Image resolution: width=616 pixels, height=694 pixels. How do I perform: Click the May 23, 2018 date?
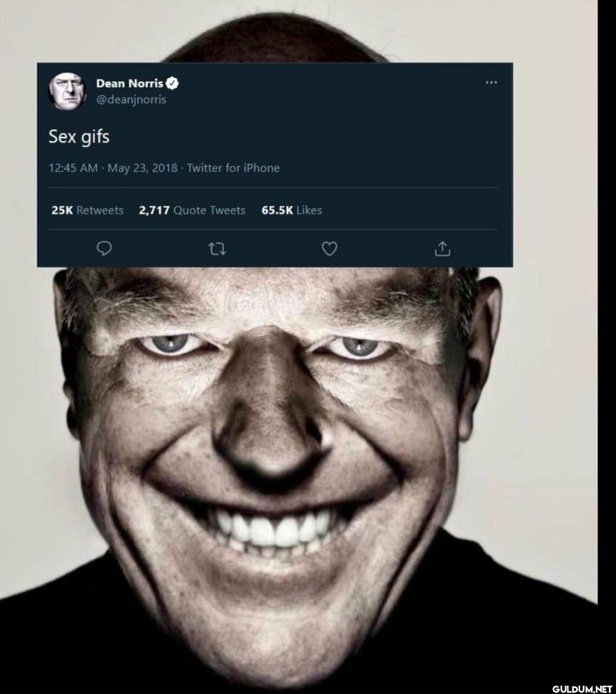(x=143, y=168)
